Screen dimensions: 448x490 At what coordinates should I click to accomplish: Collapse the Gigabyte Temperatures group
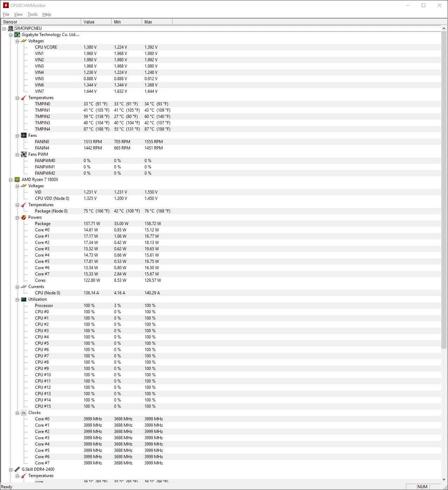pos(17,98)
